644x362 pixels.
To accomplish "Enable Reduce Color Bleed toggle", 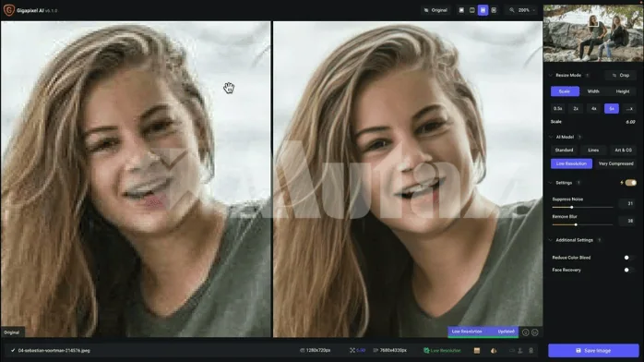I will click(629, 258).
